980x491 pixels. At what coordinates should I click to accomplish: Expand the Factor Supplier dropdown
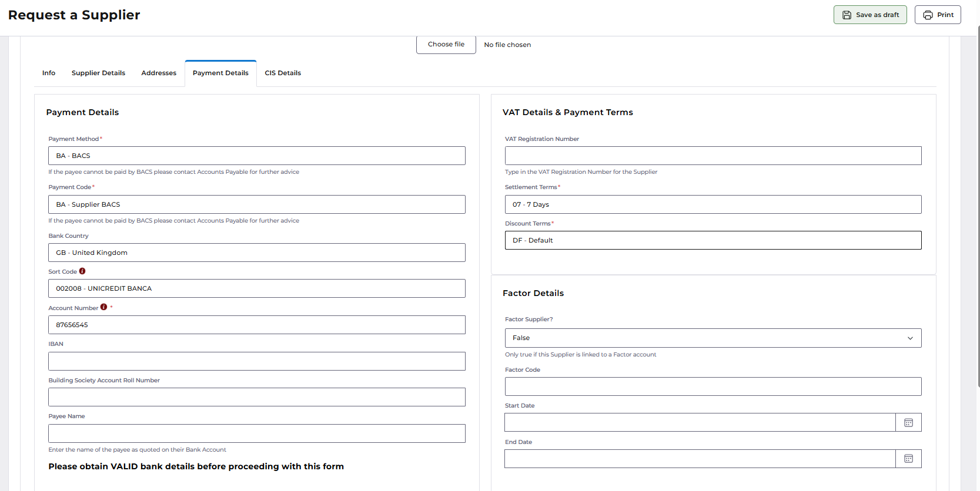tap(713, 338)
